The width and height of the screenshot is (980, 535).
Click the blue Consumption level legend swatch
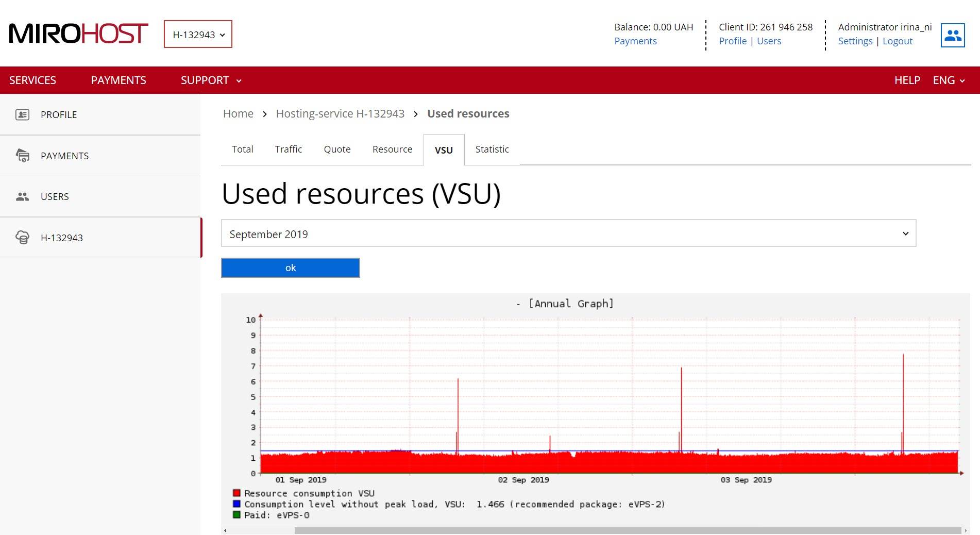[x=236, y=504]
